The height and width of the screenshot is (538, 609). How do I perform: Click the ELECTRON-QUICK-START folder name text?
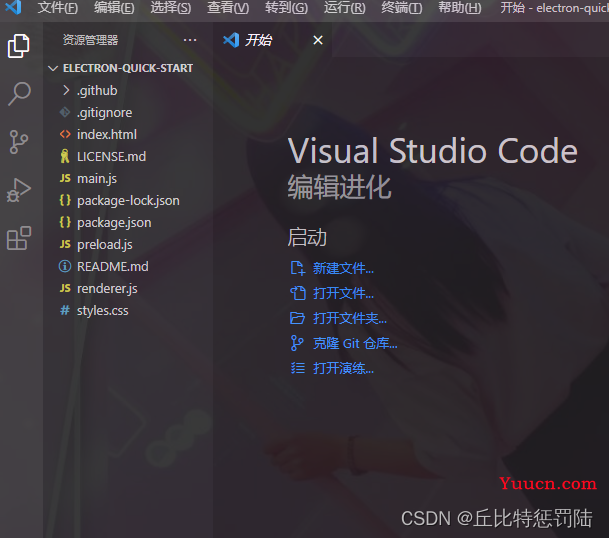(128, 68)
